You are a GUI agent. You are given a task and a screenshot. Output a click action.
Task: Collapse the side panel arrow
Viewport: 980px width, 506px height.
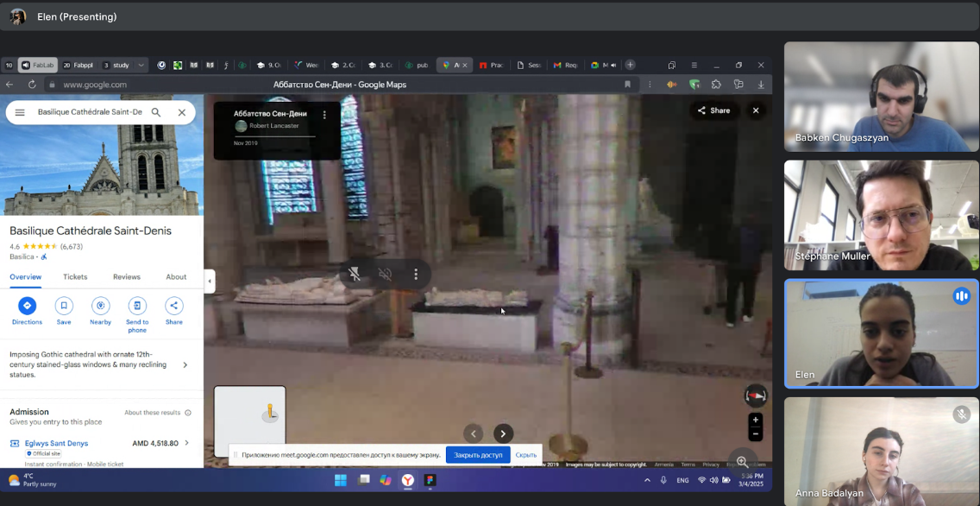click(210, 281)
